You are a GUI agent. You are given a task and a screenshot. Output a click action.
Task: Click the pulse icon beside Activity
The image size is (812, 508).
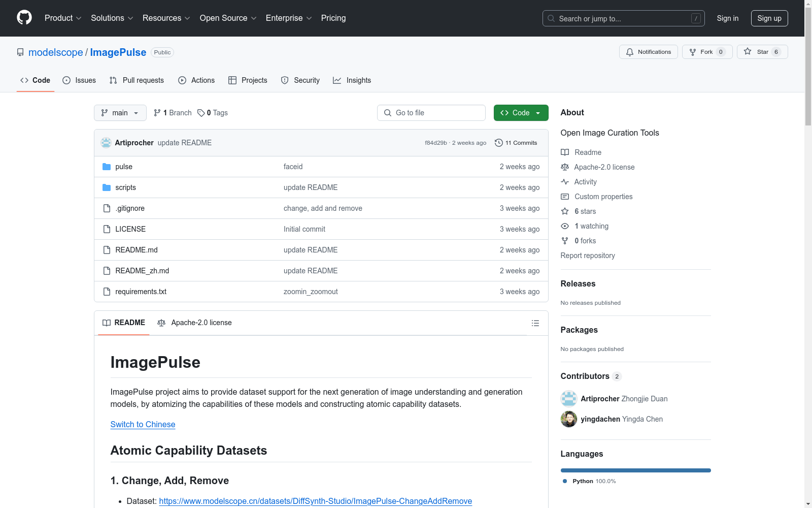[x=565, y=182]
